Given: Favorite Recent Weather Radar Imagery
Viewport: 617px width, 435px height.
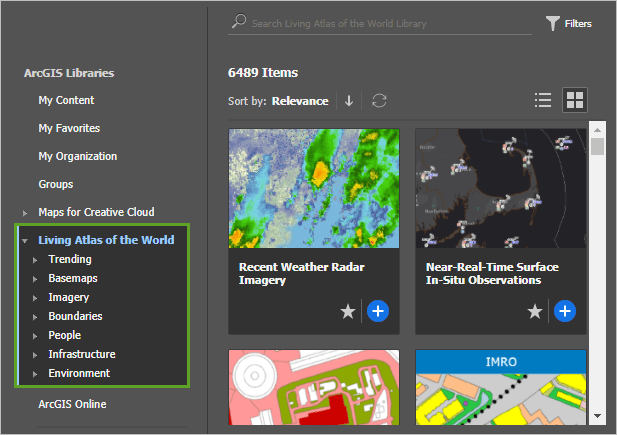Looking at the screenshot, I should [x=348, y=311].
